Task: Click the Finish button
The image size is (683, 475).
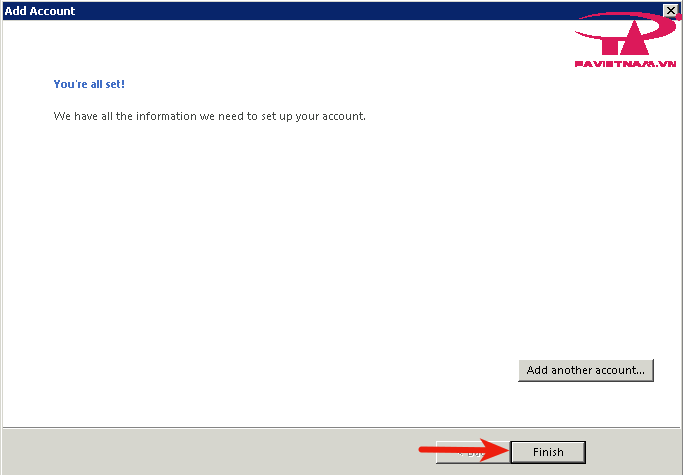Action: tap(547, 452)
